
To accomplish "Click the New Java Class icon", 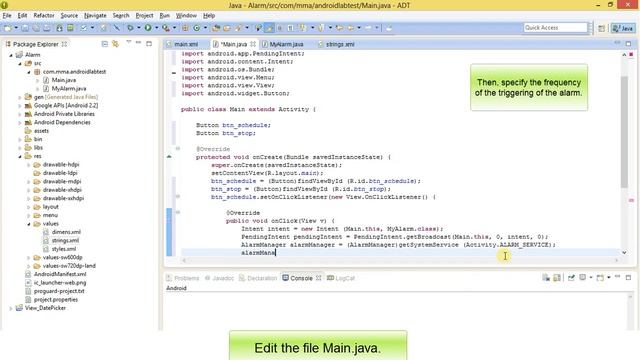I will pos(197,28).
